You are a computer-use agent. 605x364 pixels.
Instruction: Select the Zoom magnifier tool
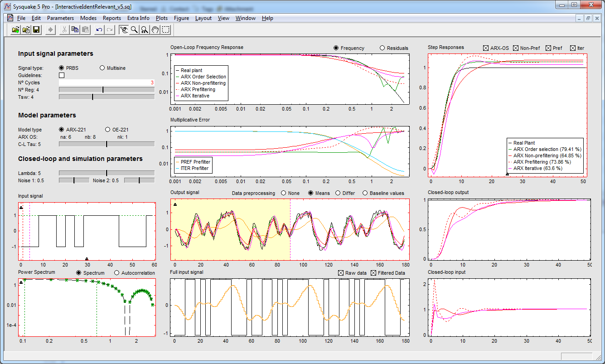134,30
